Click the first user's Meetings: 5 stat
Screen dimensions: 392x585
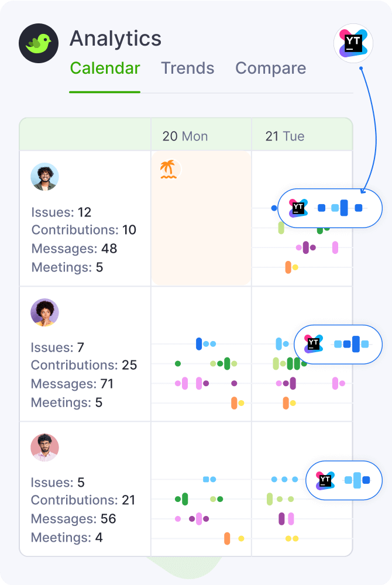[67, 267]
